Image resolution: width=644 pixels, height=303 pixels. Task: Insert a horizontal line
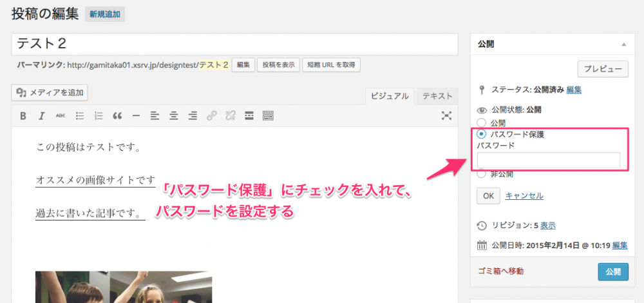pyautogui.click(x=136, y=116)
